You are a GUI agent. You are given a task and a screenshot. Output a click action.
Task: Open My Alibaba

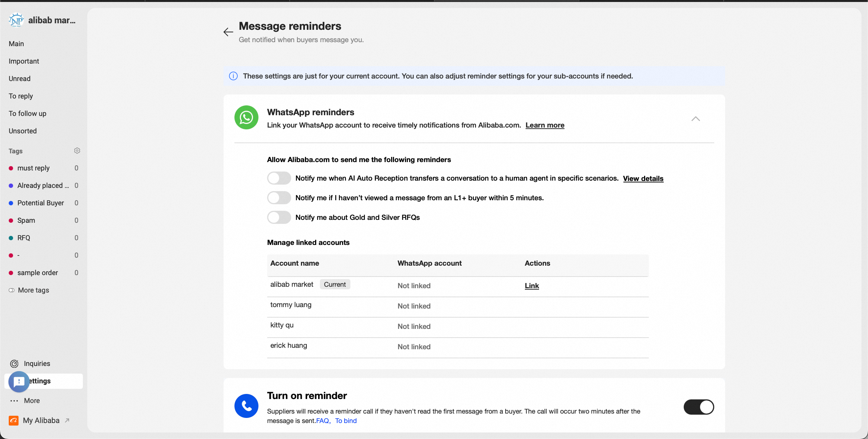(41, 420)
